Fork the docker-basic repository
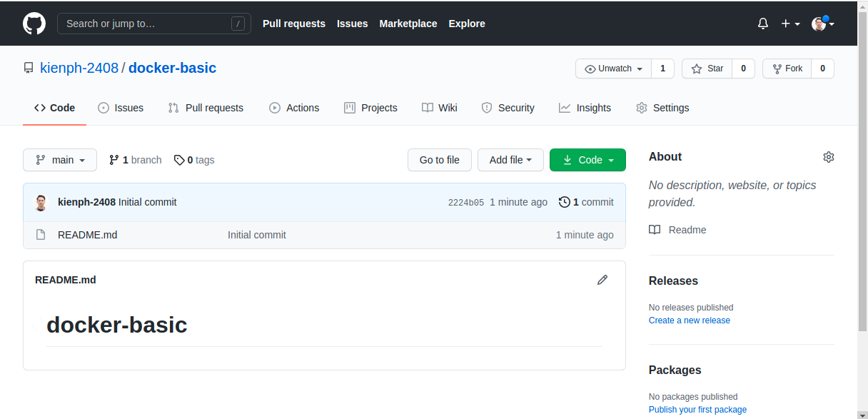The height and width of the screenshot is (419, 868). point(787,69)
